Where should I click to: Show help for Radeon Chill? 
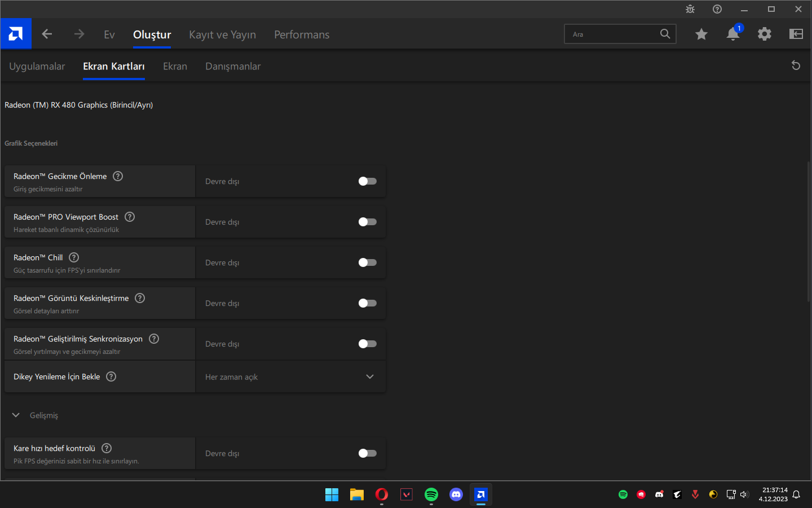[x=74, y=257]
